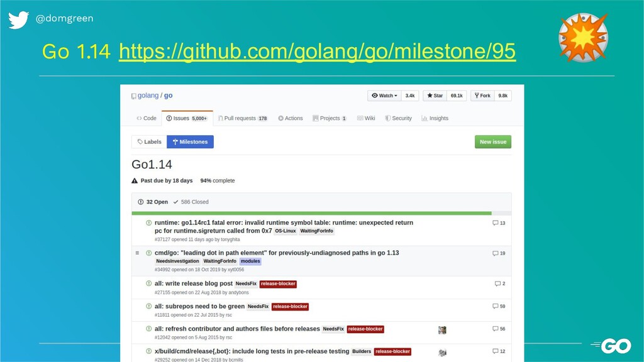Open the 56 comments on issue #12042
Viewport: 644px width, 362px height.
pyautogui.click(x=499, y=329)
